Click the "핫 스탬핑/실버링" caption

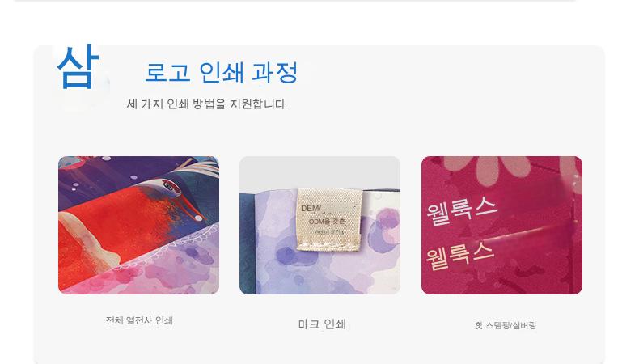click(x=506, y=325)
